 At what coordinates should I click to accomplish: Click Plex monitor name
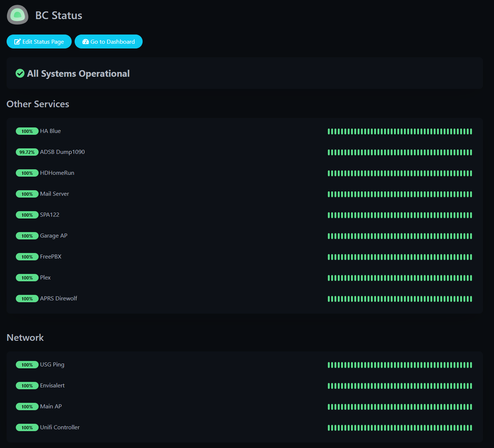45,278
